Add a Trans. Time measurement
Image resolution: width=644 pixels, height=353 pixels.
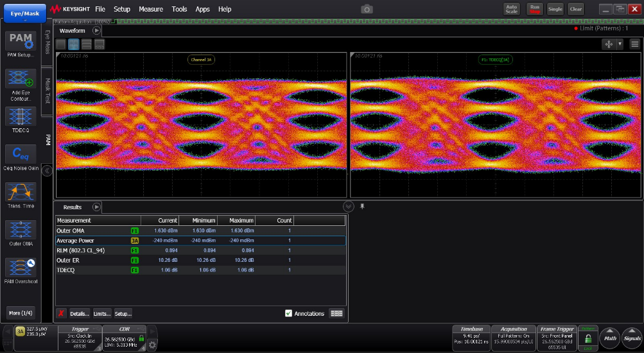click(21, 192)
